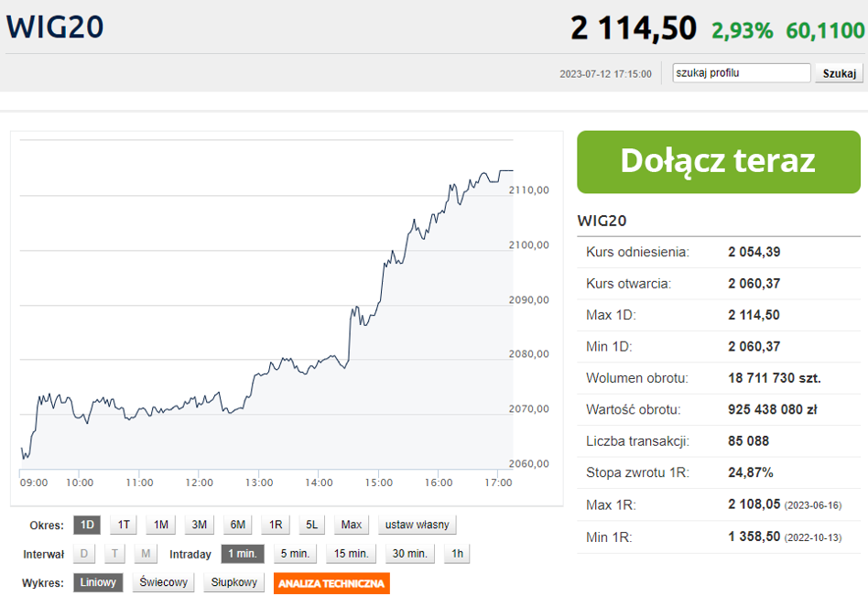Set intraday interval to 30 min.

tap(409, 553)
